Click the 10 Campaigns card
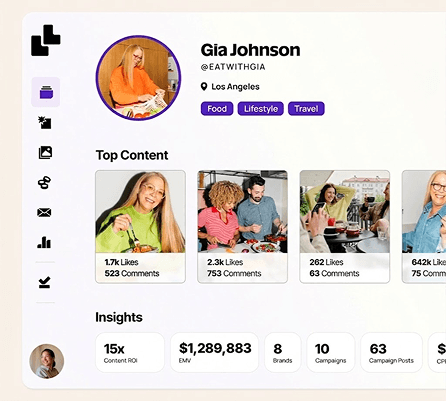The height and width of the screenshot is (401, 446). click(331, 352)
